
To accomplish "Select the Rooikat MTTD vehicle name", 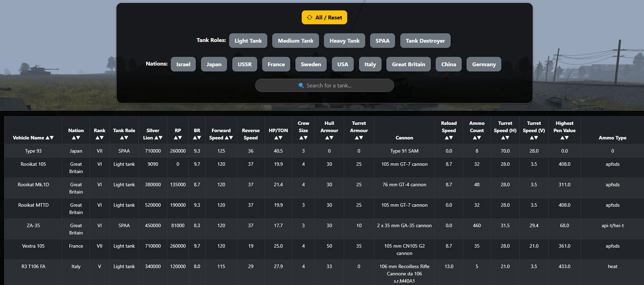I will 33,205.
